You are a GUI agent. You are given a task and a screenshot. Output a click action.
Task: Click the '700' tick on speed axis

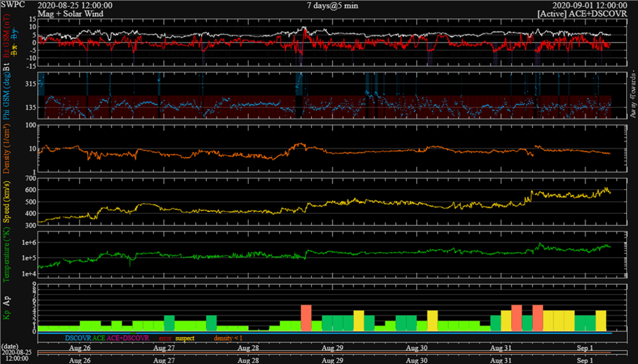coord(30,178)
